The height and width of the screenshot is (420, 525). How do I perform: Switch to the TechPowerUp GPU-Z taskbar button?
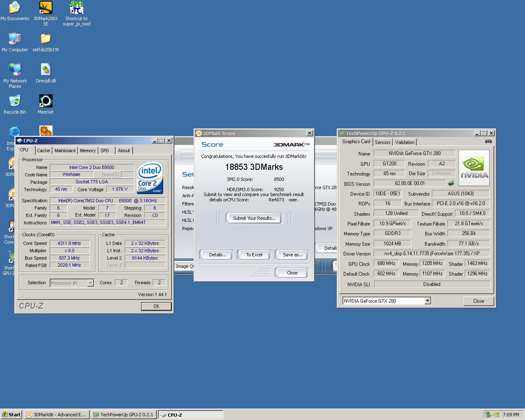(x=123, y=415)
